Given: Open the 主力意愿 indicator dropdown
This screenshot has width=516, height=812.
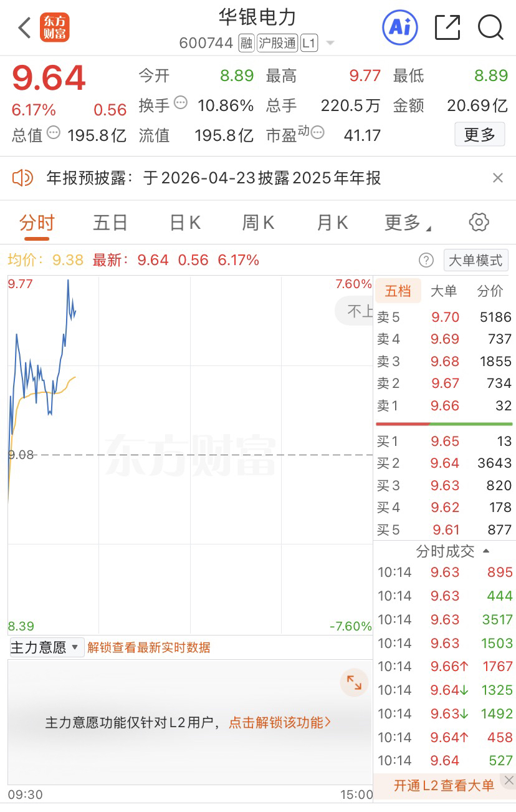Looking at the screenshot, I should 45,647.
